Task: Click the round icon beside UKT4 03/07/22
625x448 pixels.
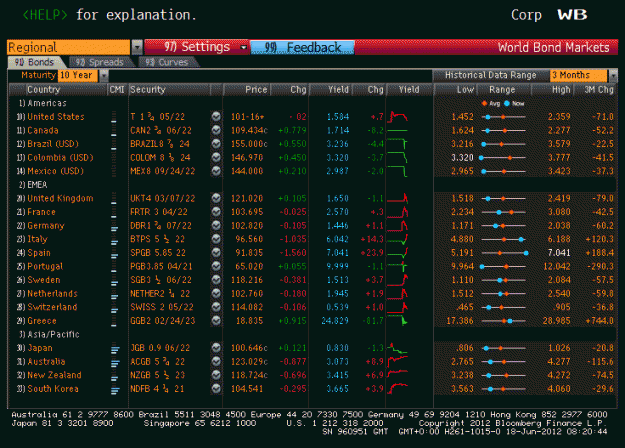Action: coord(216,198)
